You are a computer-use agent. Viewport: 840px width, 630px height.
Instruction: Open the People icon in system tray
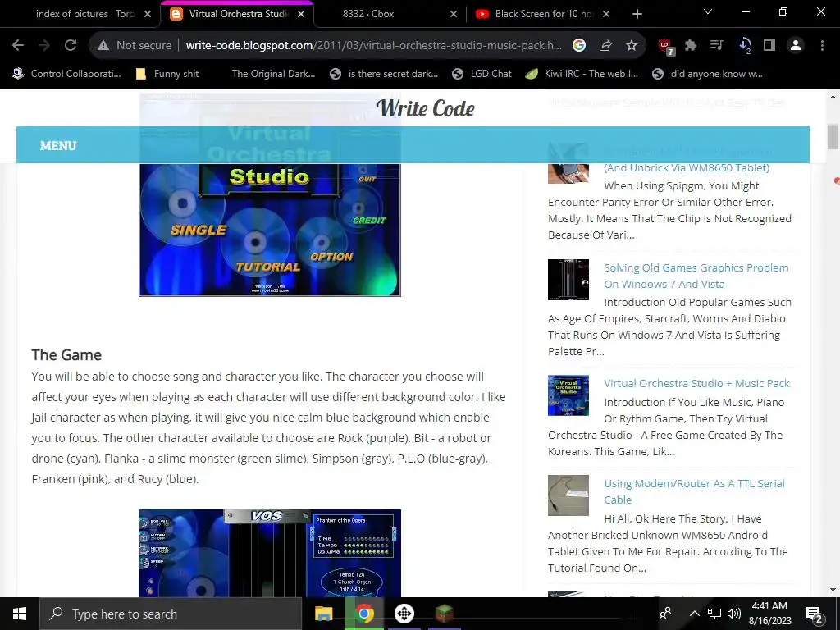coord(665,614)
